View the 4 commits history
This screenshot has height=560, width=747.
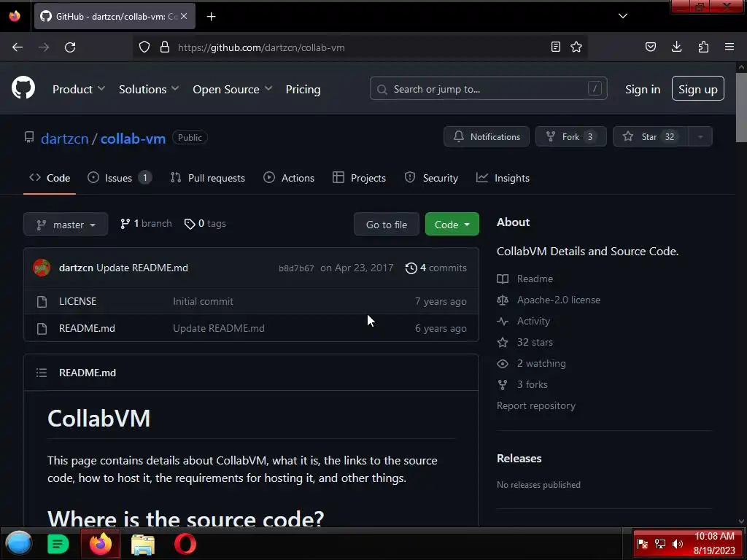[436, 268]
